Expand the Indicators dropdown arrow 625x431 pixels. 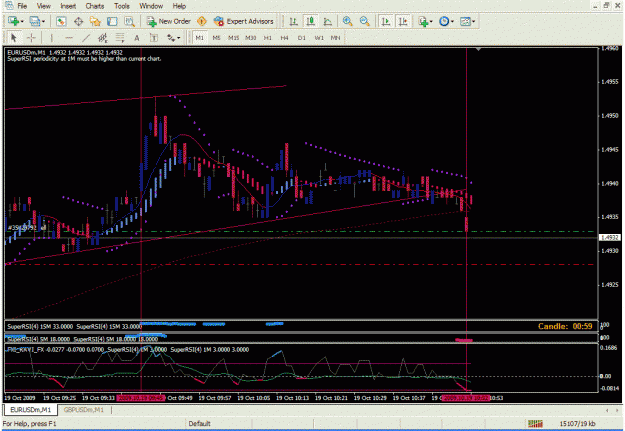click(431, 22)
